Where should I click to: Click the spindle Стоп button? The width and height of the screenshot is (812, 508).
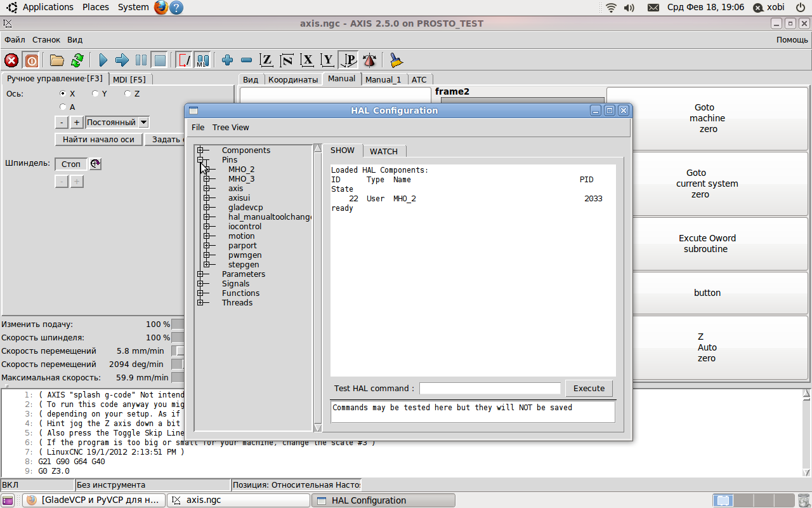click(x=71, y=164)
